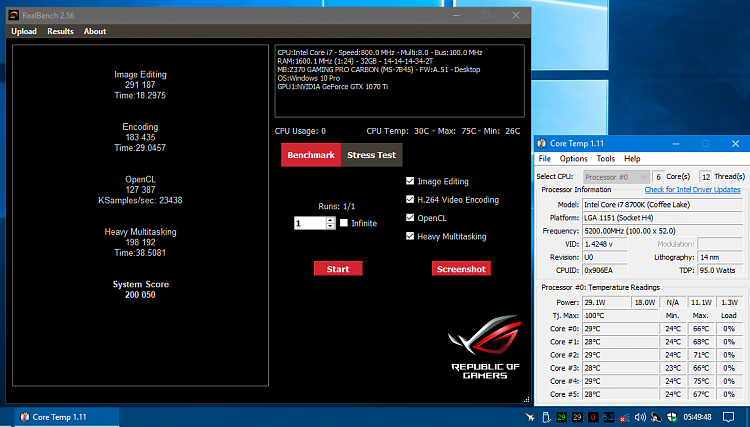Screen dimensions: 750x427
Task: Increase runs with the stepper up arrow
Action: coord(331,220)
